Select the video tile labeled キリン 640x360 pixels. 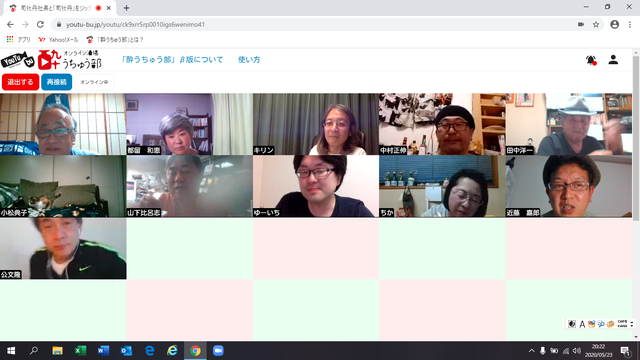click(x=316, y=124)
